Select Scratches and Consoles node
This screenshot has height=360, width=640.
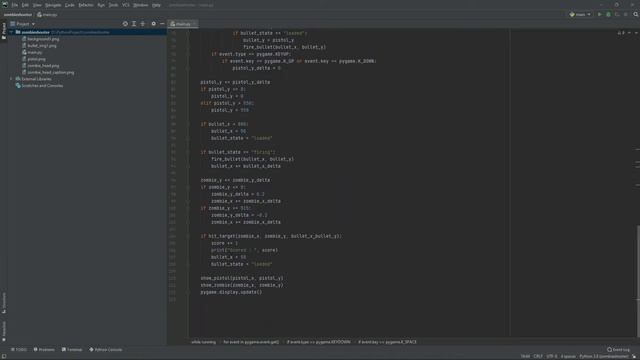click(42, 86)
